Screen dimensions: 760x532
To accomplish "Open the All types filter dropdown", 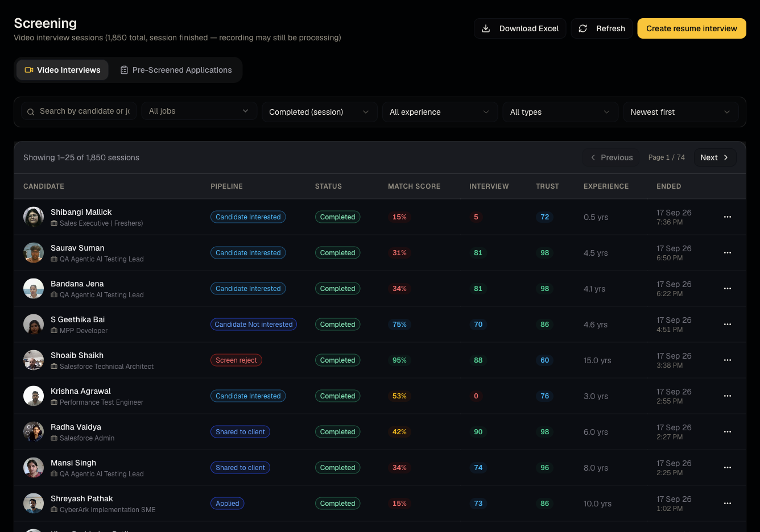I will tap(560, 112).
